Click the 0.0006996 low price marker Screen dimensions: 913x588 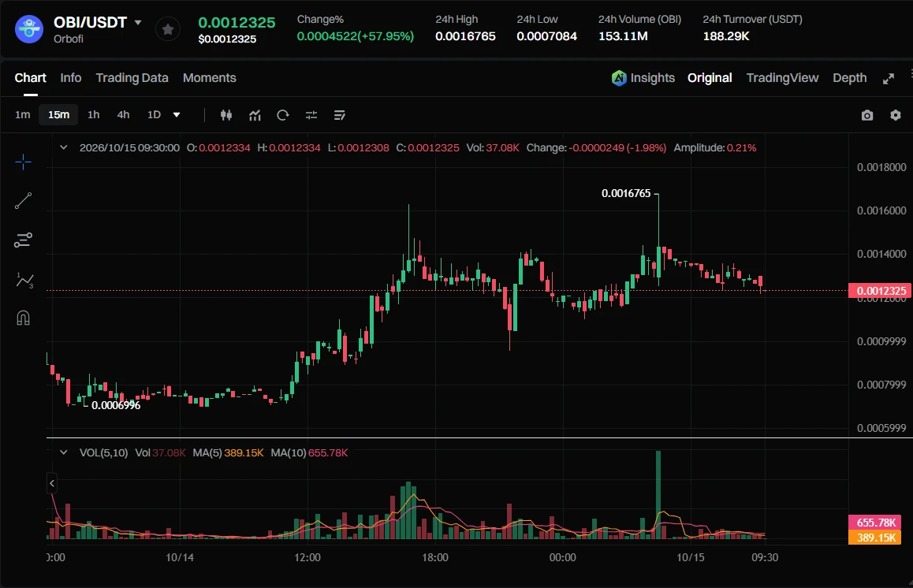[116, 405]
